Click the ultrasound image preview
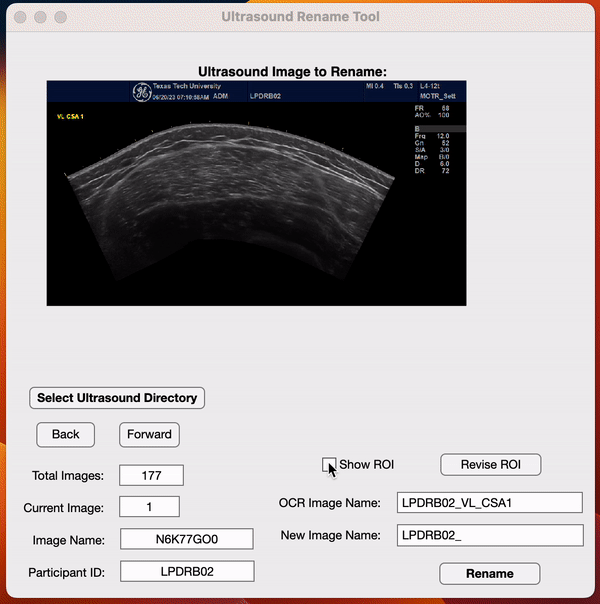This screenshot has height=604, width=600. pos(256,193)
